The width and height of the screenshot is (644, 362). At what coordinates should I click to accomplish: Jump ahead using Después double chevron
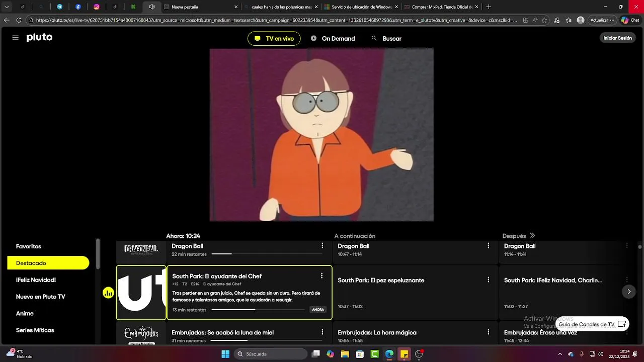532,235
